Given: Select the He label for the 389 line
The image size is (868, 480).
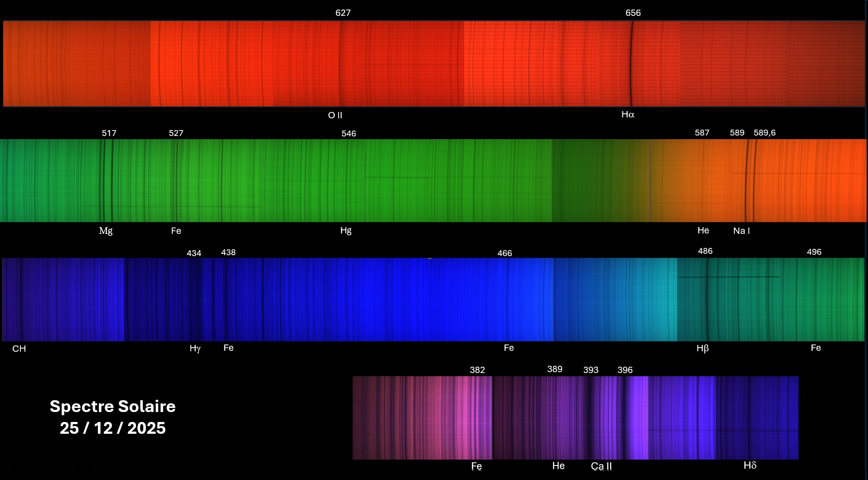Looking at the screenshot, I should 558,466.
